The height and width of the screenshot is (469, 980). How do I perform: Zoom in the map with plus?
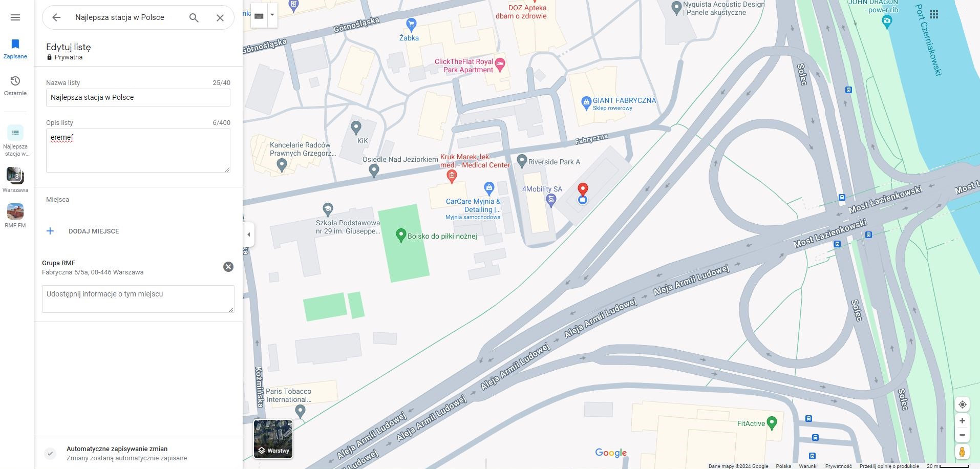click(x=962, y=421)
